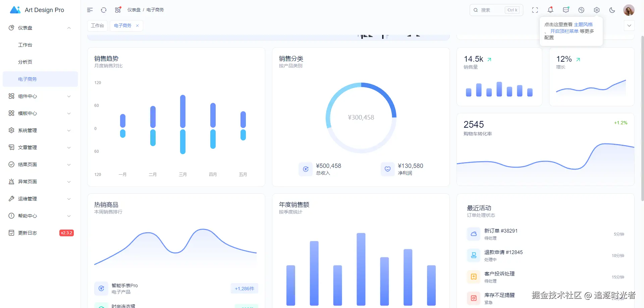The image size is (644, 308).
Task: Close the 电子商务 tab
Action: click(x=137, y=25)
